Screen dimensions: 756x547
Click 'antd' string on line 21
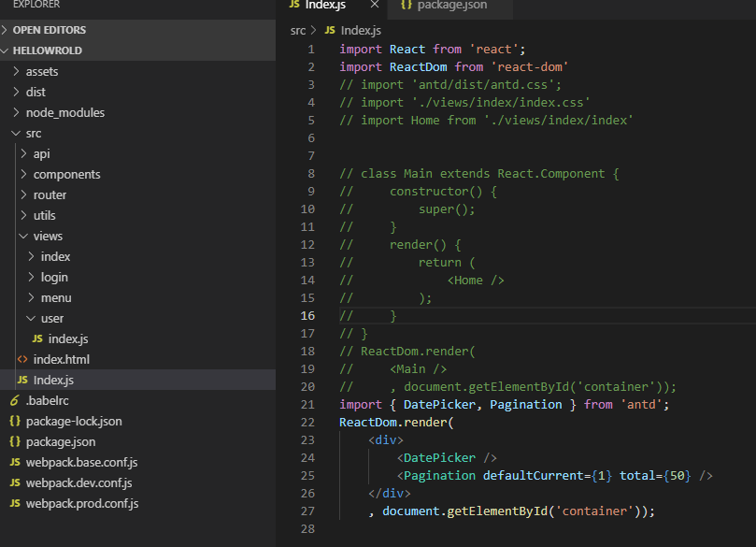(641, 404)
